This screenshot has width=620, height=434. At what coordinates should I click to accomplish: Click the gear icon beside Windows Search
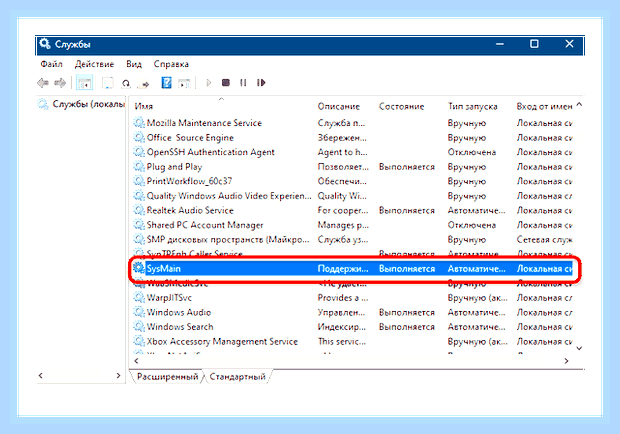pyautogui.click(x=139, y=327)
